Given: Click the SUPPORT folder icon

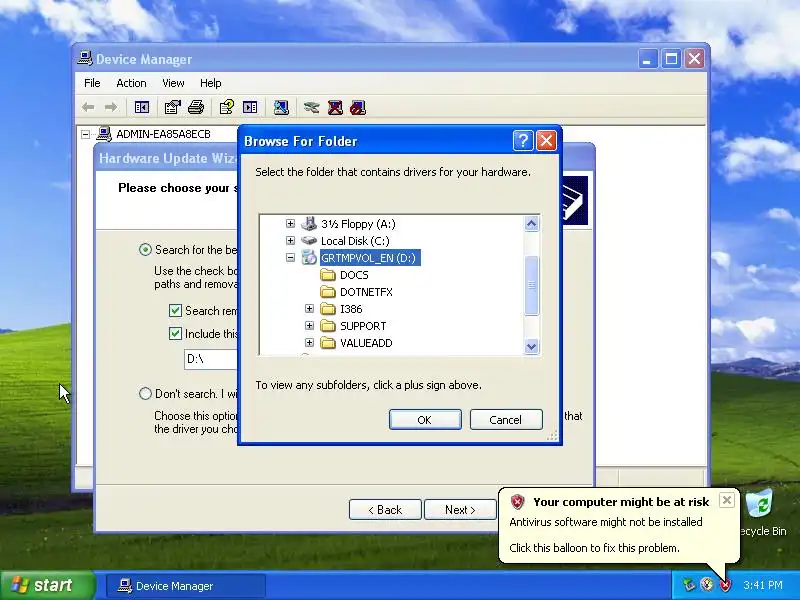Looking at the screenshot, I should (328, 326).
